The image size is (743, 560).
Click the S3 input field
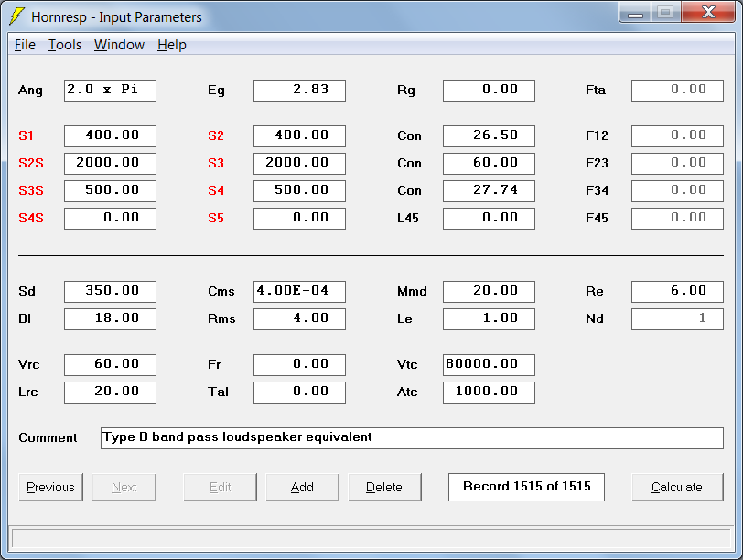[299, 164]
